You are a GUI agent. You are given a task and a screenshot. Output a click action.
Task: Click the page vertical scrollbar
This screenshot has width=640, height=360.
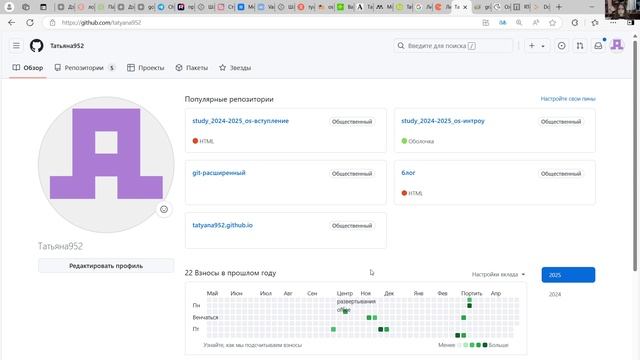click(635, 155)
